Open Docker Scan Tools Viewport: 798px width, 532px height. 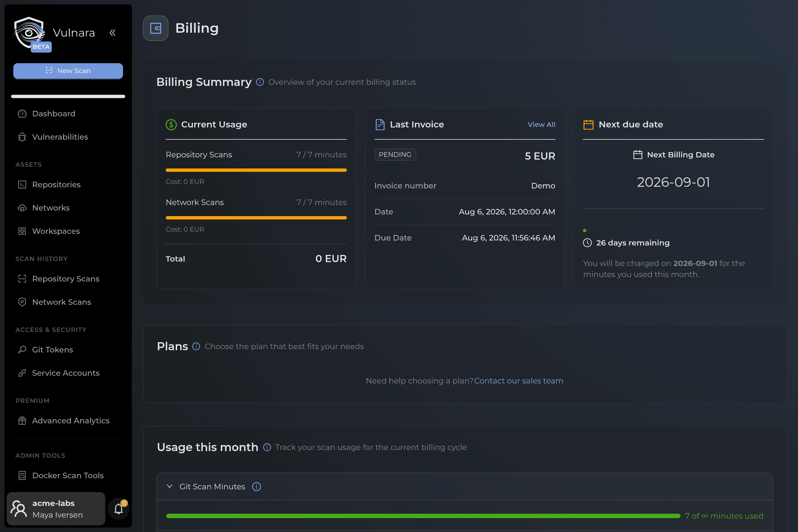click(68, 475)
